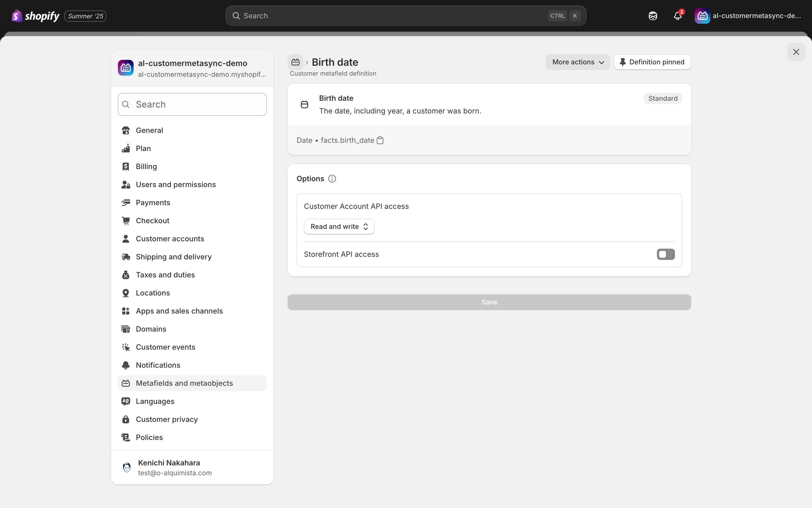Click the Domains icon
This screenshot has height=508, width=812.
click(126, 329)
